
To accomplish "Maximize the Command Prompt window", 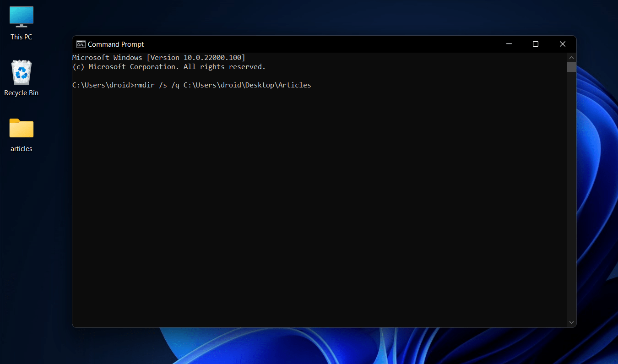I will click(x=536, y=44).
